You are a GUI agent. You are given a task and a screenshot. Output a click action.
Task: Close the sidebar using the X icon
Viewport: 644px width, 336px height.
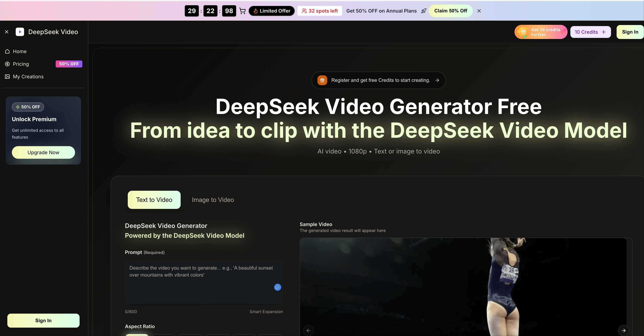click(7, 32)
